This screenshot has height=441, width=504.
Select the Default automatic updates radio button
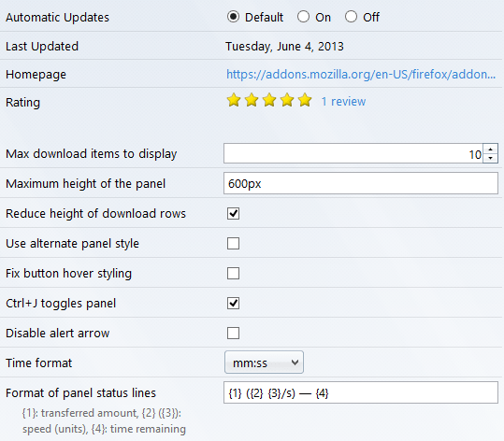click(233, 17)
